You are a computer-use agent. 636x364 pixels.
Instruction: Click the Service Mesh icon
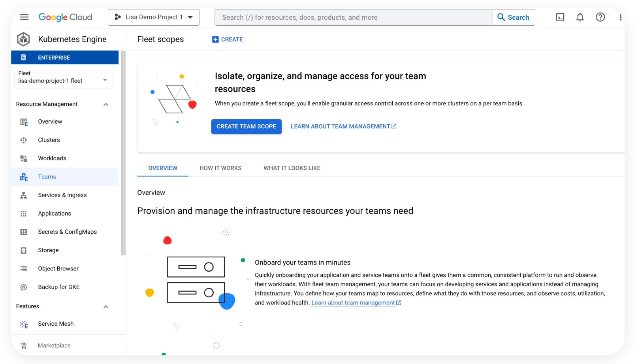point(24,324)
